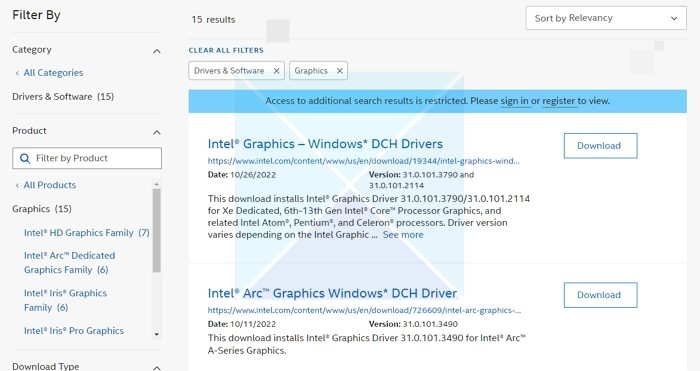Click the Drivers & Software (15) category

[63, 97]
